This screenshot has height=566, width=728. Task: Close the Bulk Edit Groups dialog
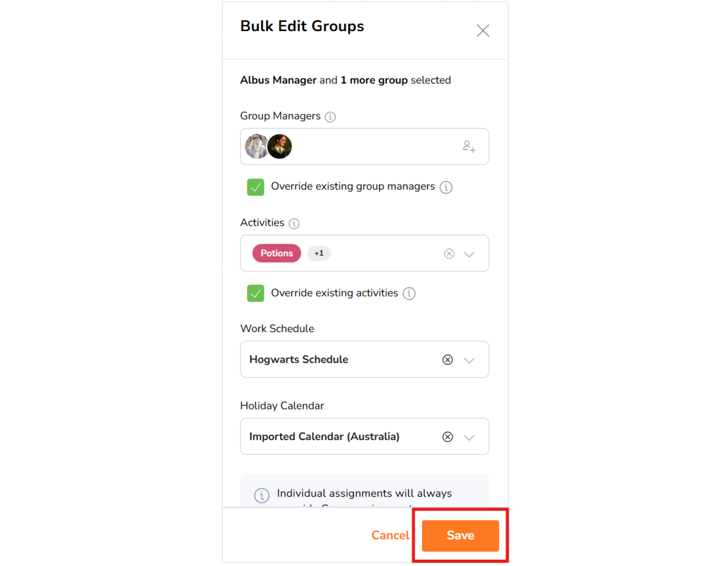click(x=483, y=31)
